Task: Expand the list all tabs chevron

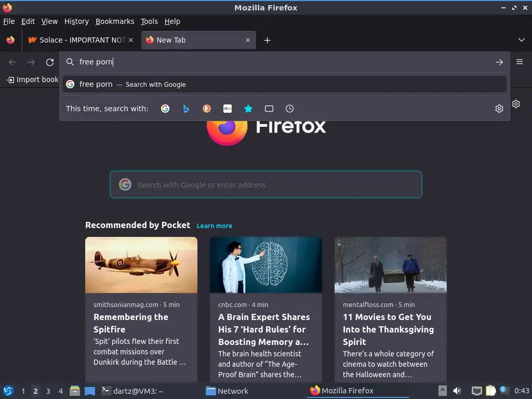Action: coord(522,40)
